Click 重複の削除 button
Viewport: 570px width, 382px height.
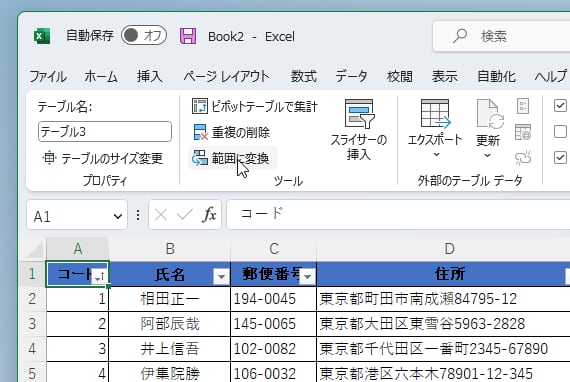click(232, 132)
